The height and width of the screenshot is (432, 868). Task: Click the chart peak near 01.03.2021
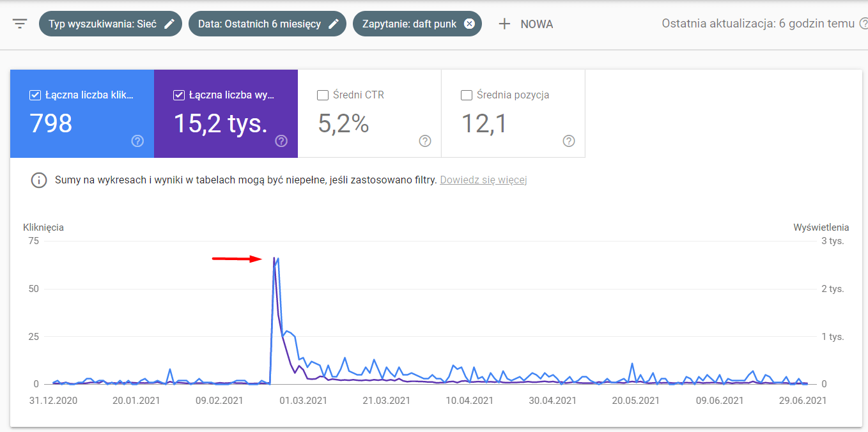pos(275,258)
